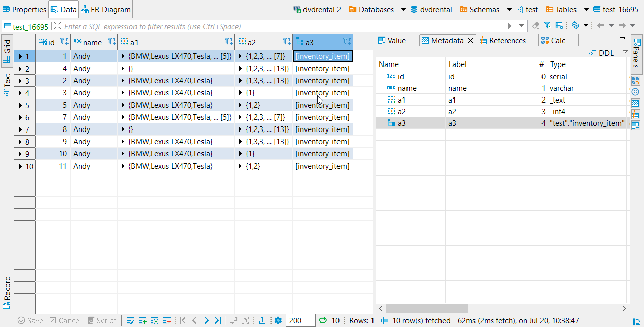The width and height of the screenshot is (644, 327).
Task: Click the eraser clear filter icon
Action: [x=536, y=25]
